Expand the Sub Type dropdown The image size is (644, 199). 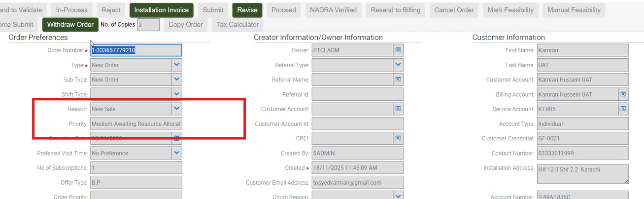(x=177, y=80)
